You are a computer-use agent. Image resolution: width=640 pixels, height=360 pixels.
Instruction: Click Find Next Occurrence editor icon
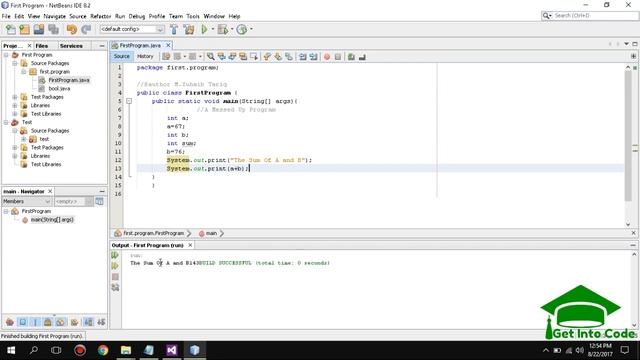click(232, 57)
